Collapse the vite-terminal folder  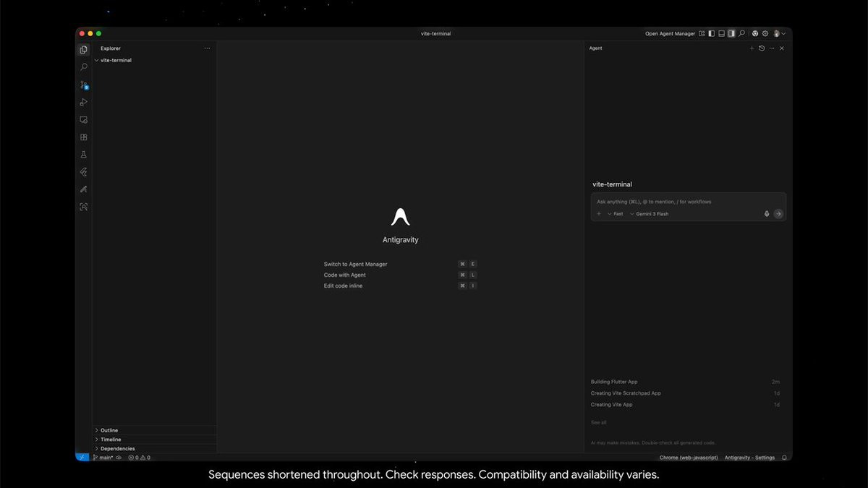click(x=155, y=60)
